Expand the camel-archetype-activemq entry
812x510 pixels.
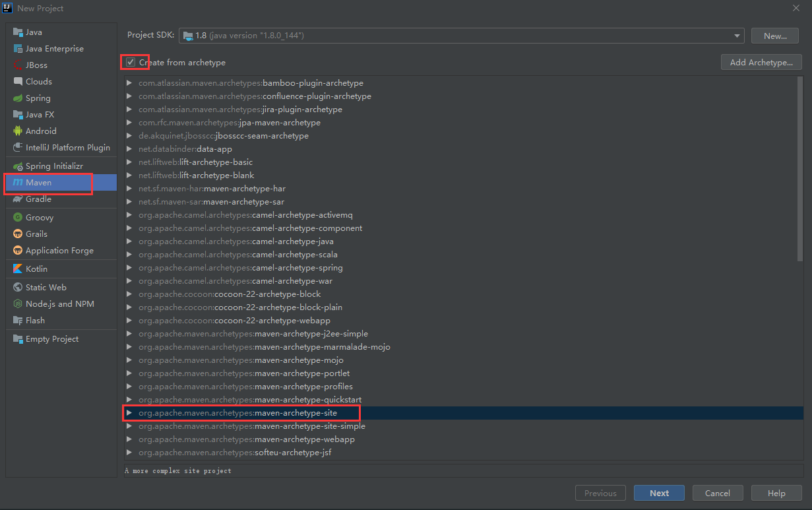pos(129,215)
